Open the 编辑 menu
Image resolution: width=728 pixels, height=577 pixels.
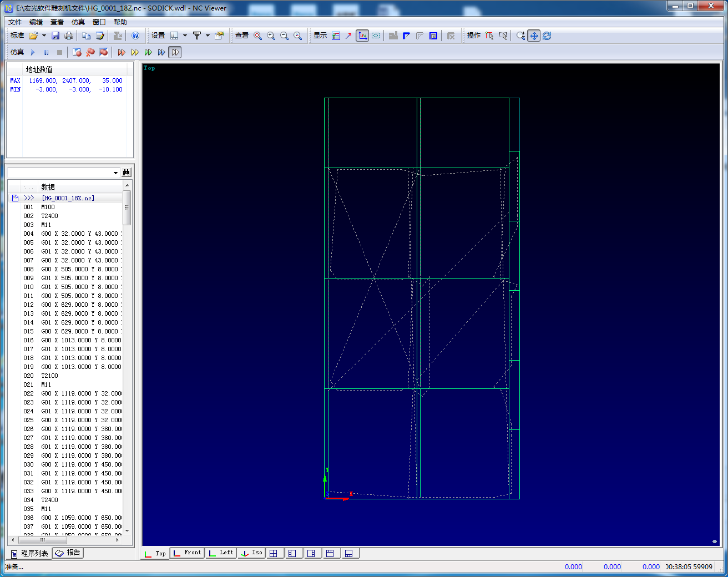[x=36, y=22]
